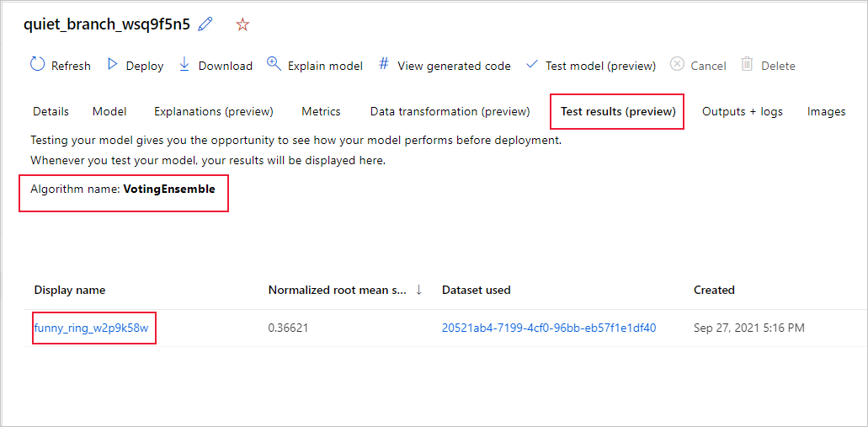Screen dimensions: 868x427
Task: Switch to Outputs + logs tab
Action: (743, 111)
